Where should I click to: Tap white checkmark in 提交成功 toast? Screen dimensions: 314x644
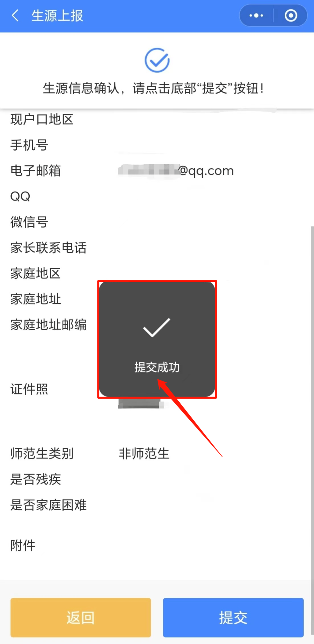point(156,328)
